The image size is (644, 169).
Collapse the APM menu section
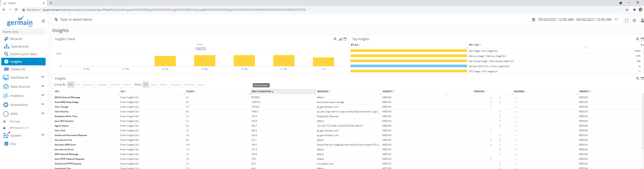click(x=43, y=113)
